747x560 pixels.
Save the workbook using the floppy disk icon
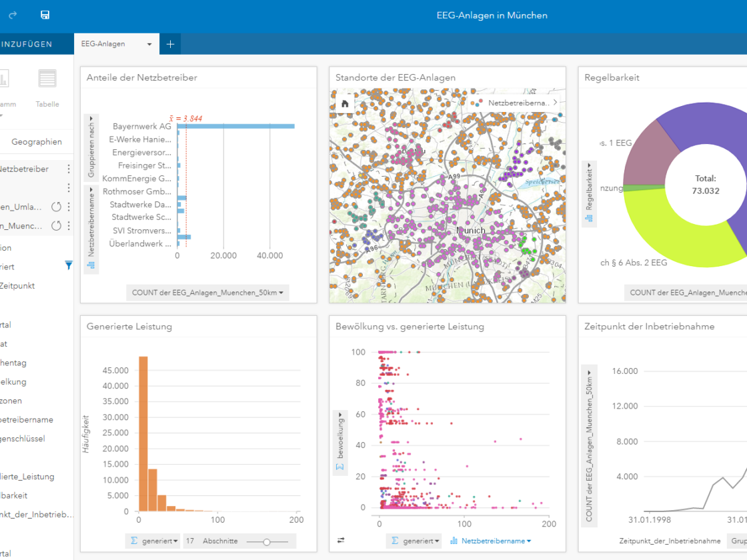45,15
